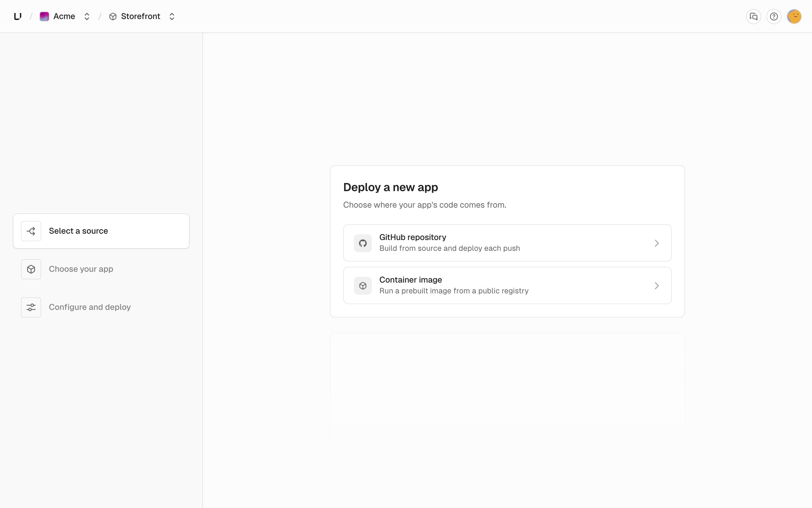Open the user profile avatar menu
Image resolution: width=812 pixels, height=508 pixels.
794,17
